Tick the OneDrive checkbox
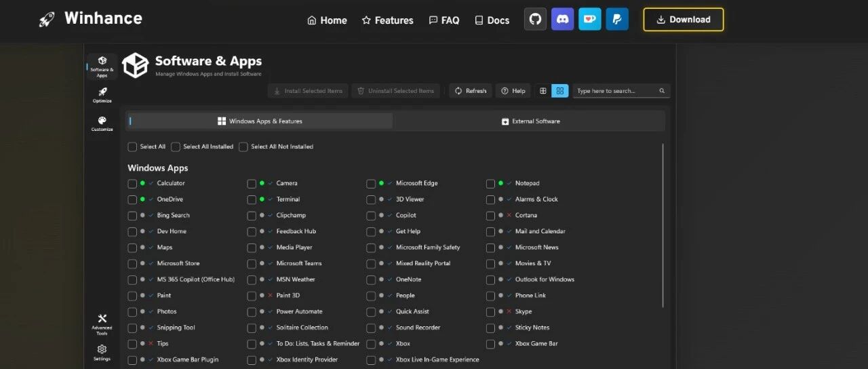Viewport: 868px width, 369px height. pyautogui.click(x=132, y=200)
